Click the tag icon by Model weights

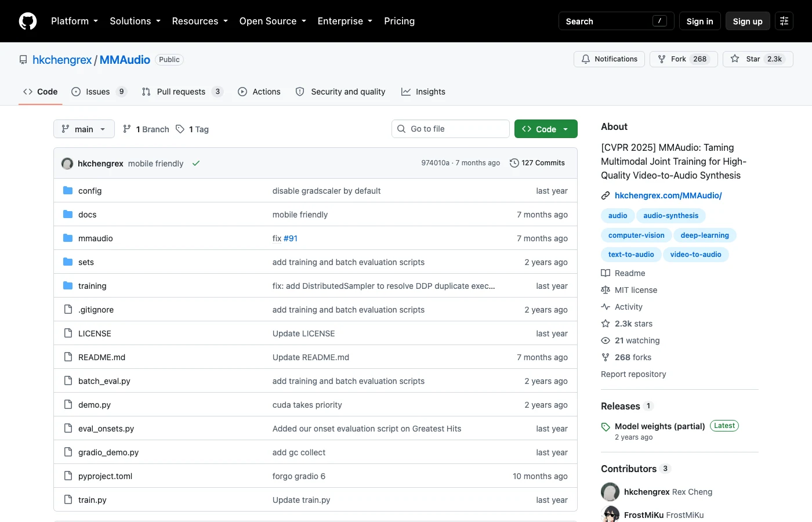pyautogui.click(x=606, y=427)
